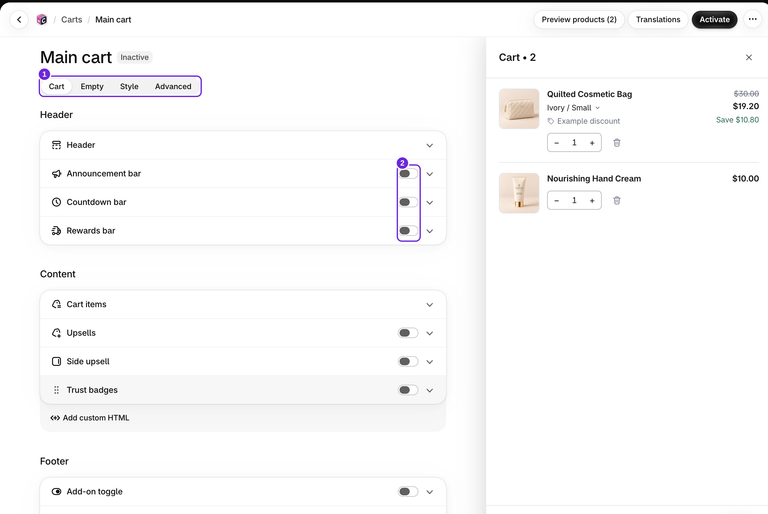Click the Nourishing Hand Cream title

pyautogui.click(x=594, y=179)
